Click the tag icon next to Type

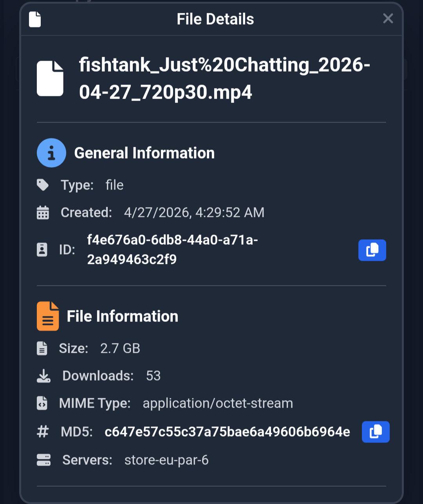click(x=43, y=185)
